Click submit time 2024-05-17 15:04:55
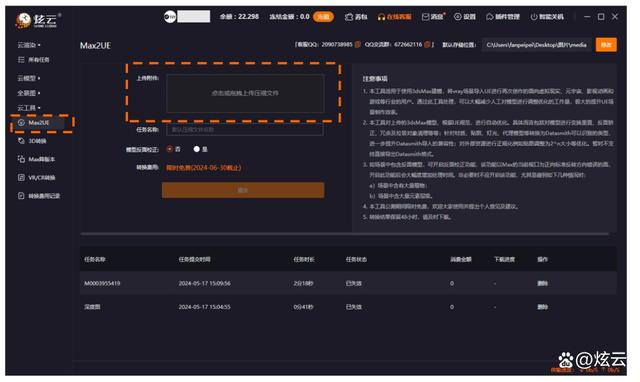The width and height of the screenshot is (640, 382). pos(204,307)
